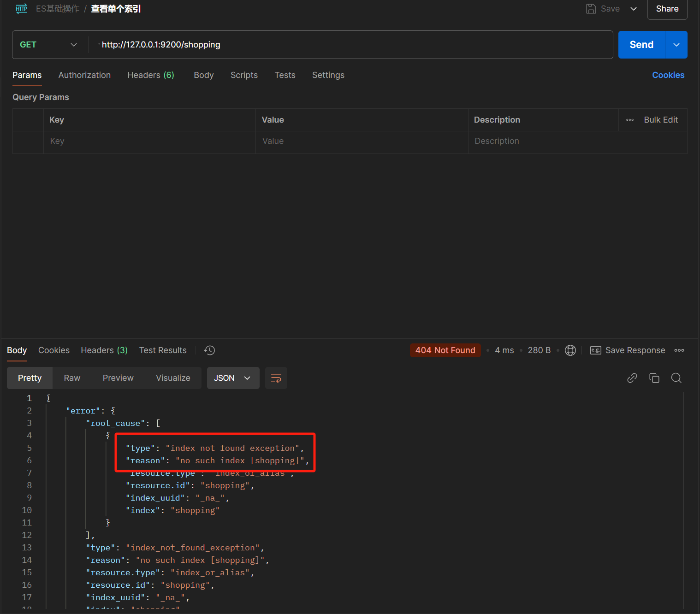Click "error" key on line 2
This screenshot has height=614, width=700.
83,411
